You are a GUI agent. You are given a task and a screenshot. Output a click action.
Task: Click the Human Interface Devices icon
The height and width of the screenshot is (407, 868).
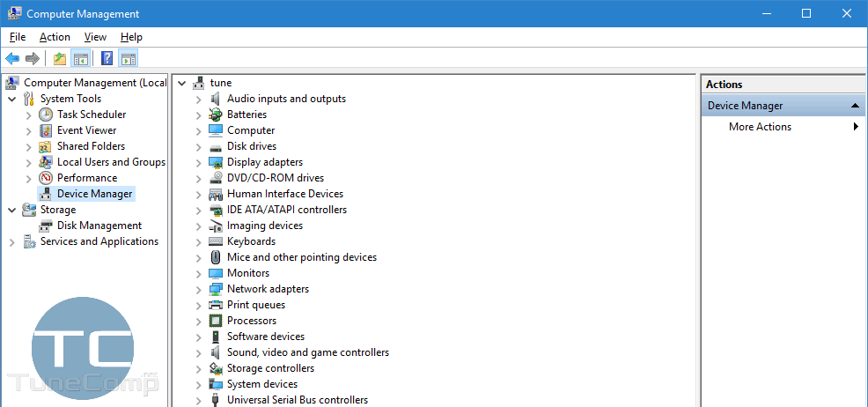[x=216, y=195]
